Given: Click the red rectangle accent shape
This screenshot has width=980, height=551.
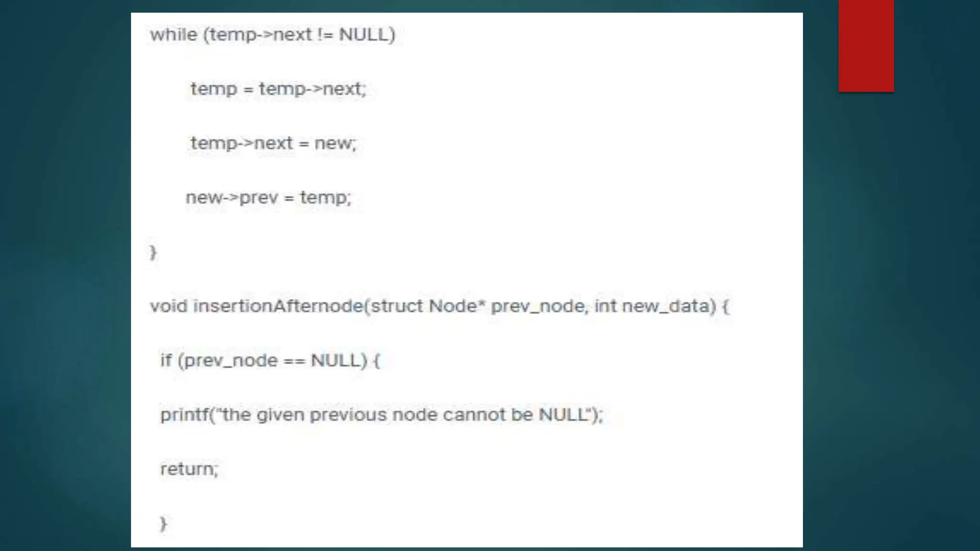Looking at the screenshot, I should [866, 46].
